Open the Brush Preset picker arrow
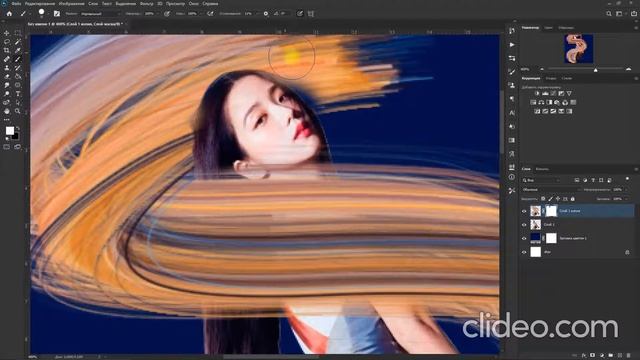Image resolution: width=640 pixels, height=360 pixels. [x=48, y=13]
